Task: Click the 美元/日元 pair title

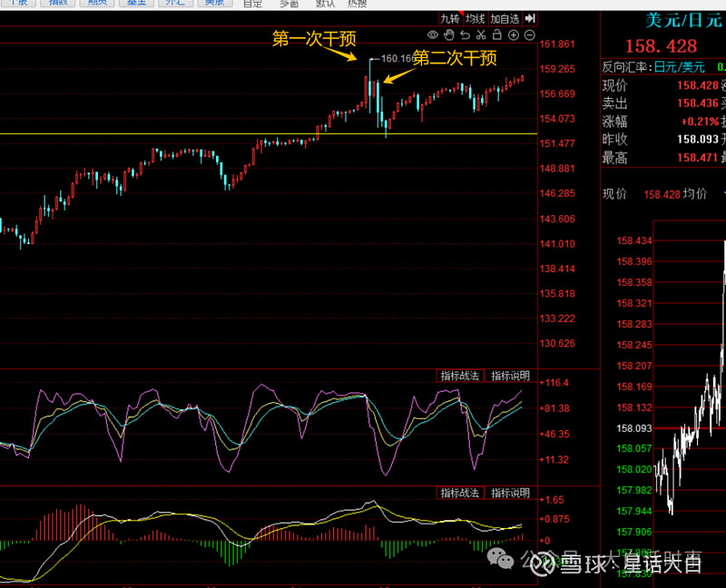Action: [671, 19]
